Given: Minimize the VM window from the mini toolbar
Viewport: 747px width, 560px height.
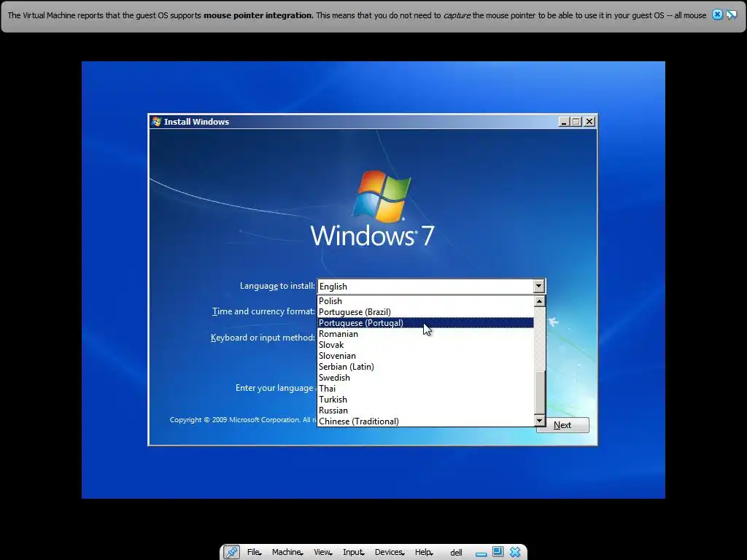Looking at the screenshot, I should tap(481, 553).
